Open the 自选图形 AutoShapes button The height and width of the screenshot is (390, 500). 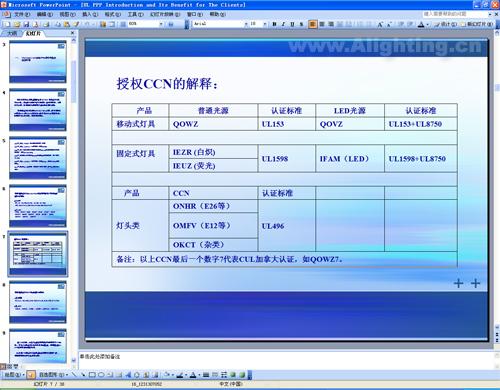pos(53,375)
